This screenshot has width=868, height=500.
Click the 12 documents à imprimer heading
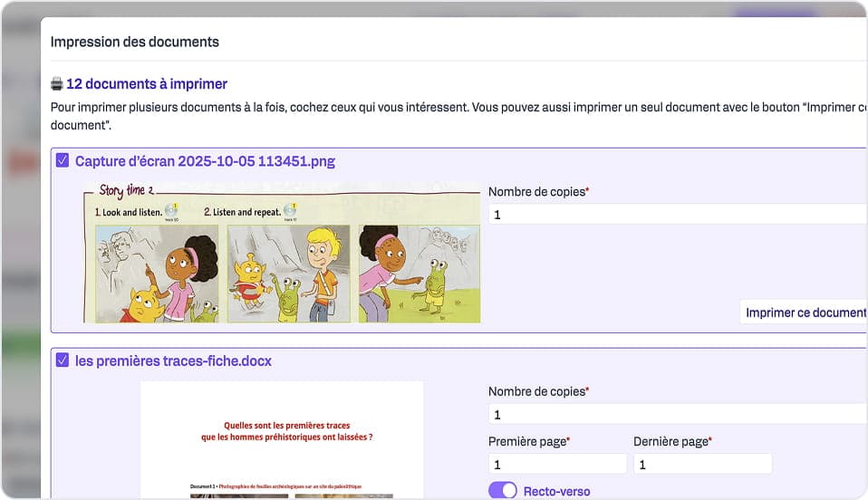click(x=147, y=84)
